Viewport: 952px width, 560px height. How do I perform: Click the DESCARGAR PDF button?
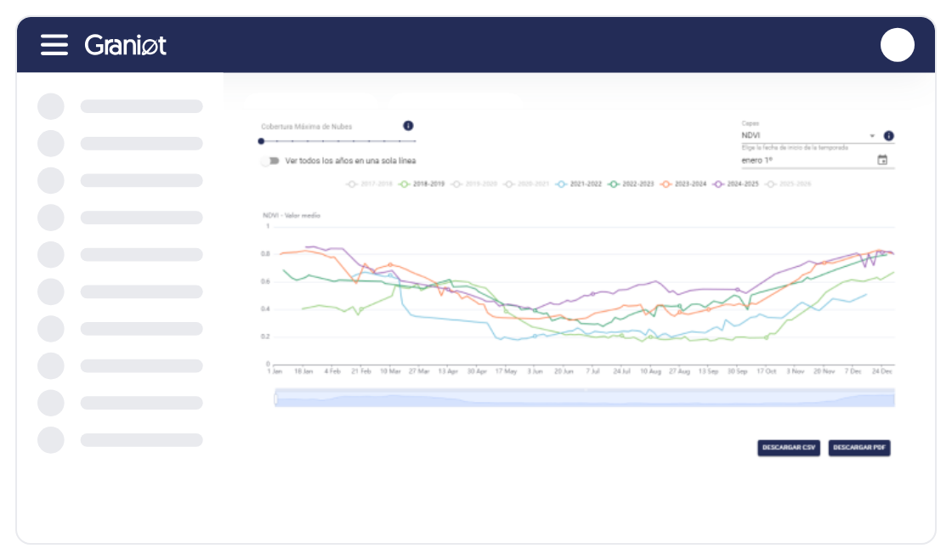coord(858,448)
